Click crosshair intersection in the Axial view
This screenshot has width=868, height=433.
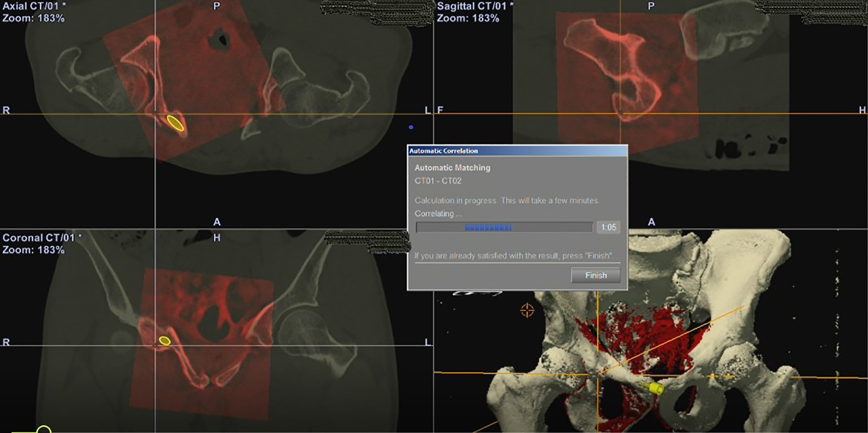pyautogui.click(x=155, y=114)
